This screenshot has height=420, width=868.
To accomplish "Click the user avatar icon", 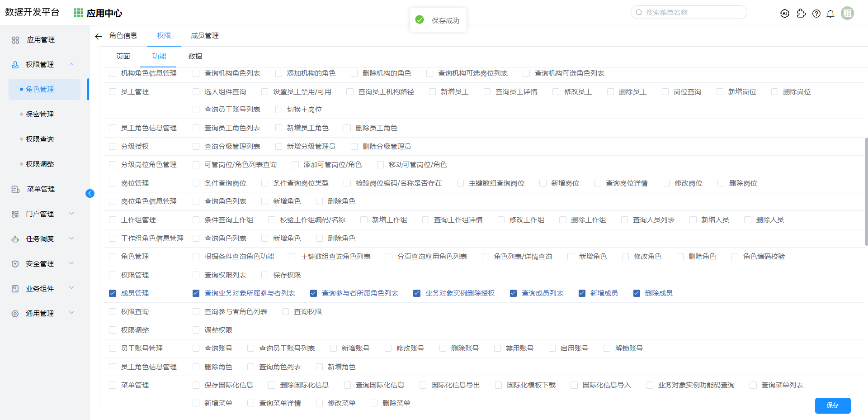I will pos(847,13).
